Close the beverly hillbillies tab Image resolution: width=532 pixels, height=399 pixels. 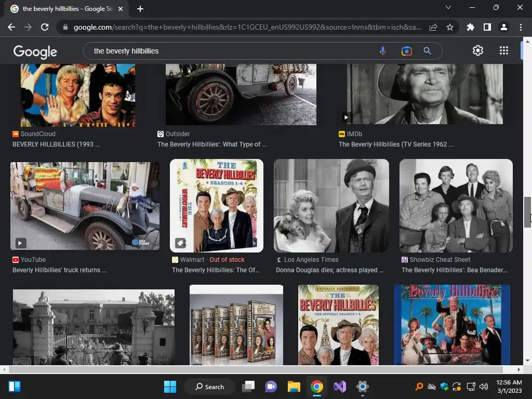[121, 9]
